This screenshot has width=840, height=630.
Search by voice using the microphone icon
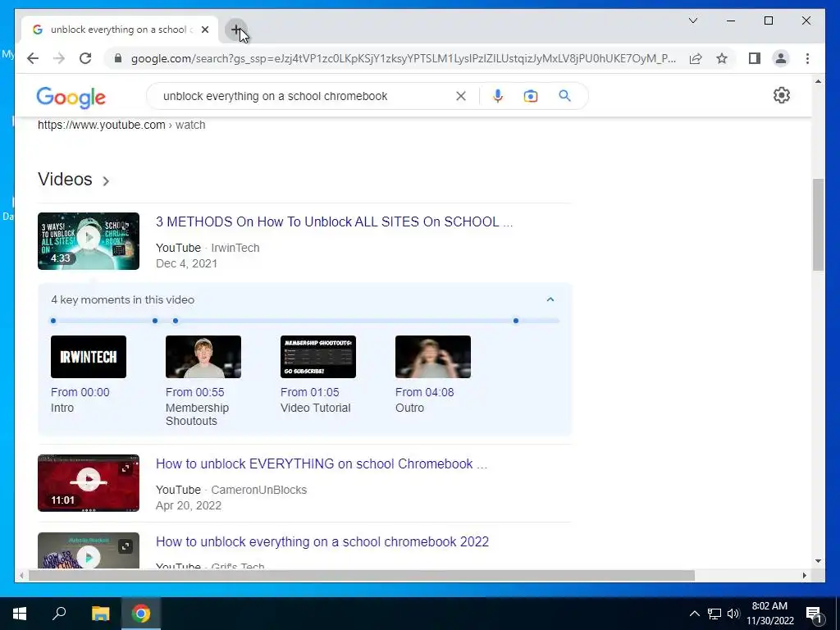point(498,96)
